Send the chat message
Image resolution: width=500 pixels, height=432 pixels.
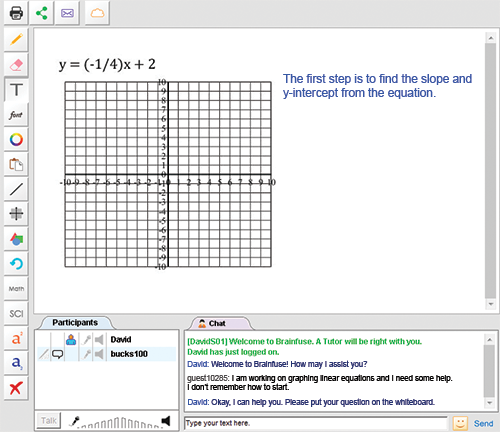[483, 423]
